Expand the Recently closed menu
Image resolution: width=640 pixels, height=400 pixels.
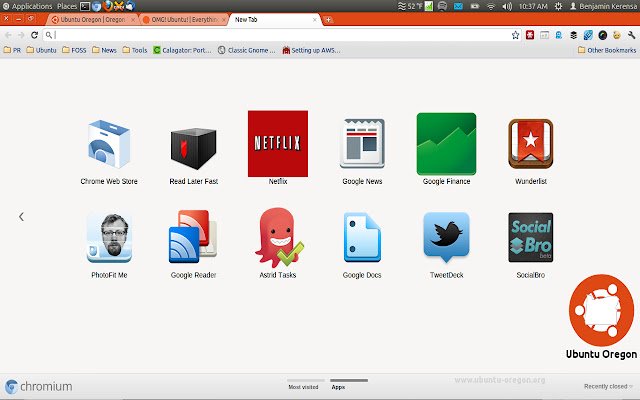coord(608,386)
